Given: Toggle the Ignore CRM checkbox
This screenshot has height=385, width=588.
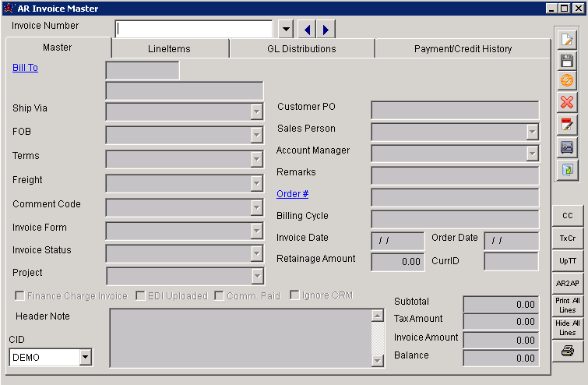Looking at the screenshot, I should coord(295,296).
